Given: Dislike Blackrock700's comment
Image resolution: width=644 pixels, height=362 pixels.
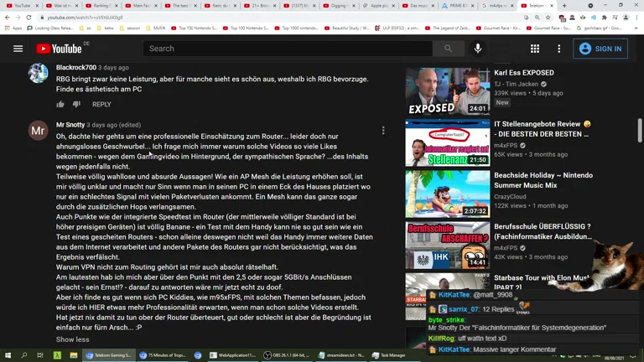Looking at the screenshot, I should click(x=76, y=104).
